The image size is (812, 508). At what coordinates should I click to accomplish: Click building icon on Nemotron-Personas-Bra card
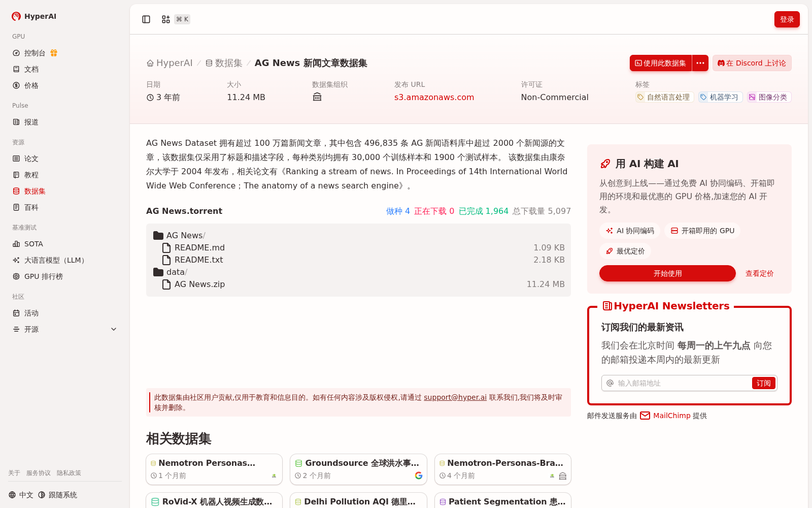click(563, 476)
